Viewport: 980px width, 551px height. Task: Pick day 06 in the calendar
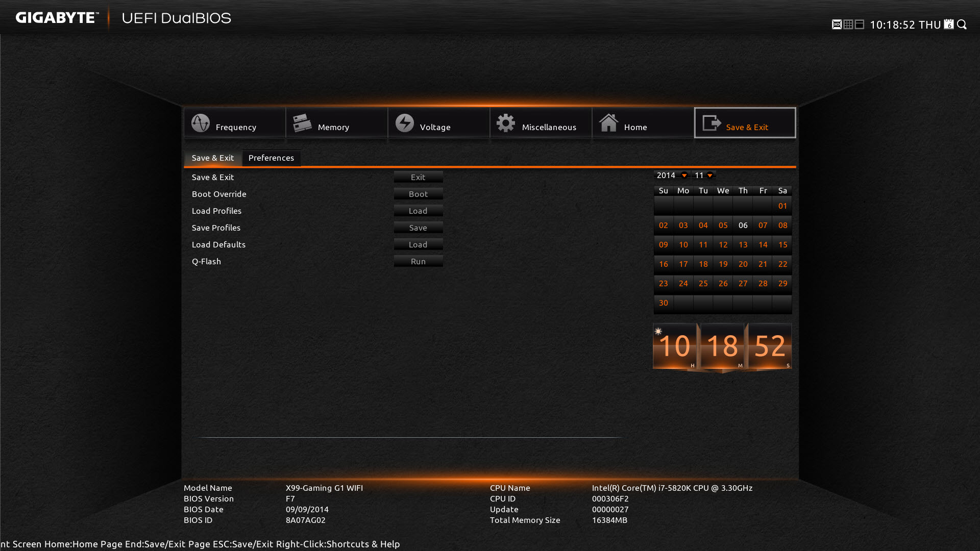(x=743, y=226)
